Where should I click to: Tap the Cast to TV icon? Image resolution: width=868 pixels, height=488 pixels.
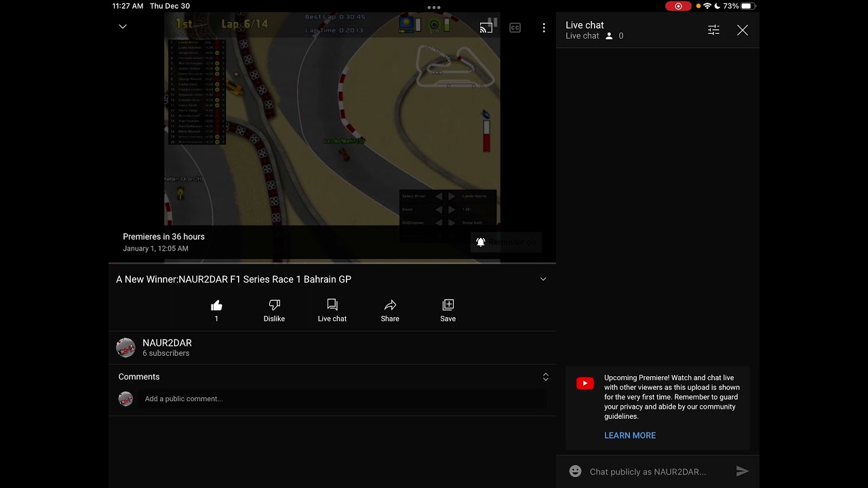[x=486, y=28]
